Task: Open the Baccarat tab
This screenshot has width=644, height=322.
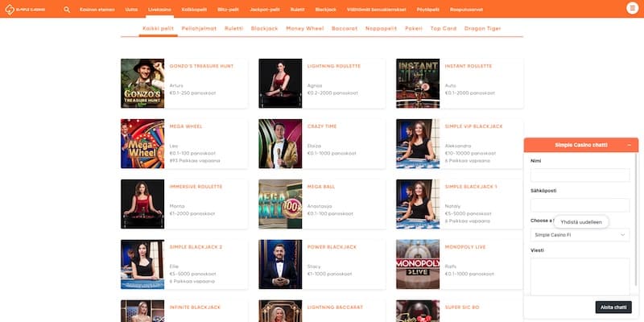Action: [x=345, y=29]
